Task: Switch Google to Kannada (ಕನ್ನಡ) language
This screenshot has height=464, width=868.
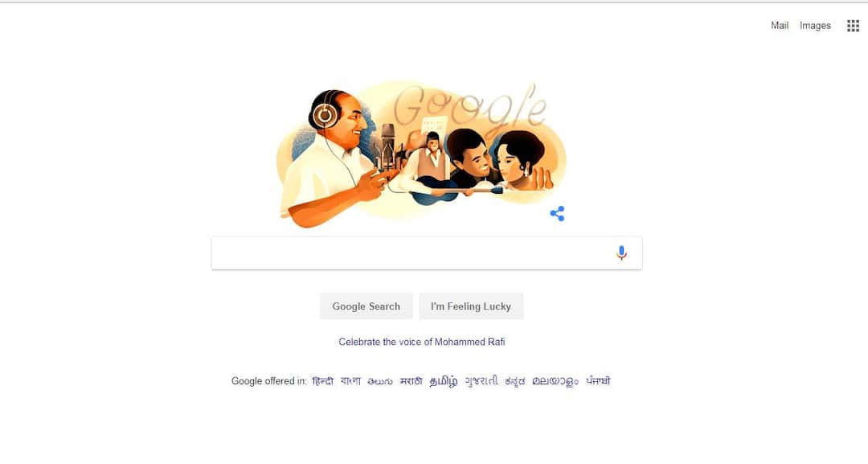Action: pos(515,381)
